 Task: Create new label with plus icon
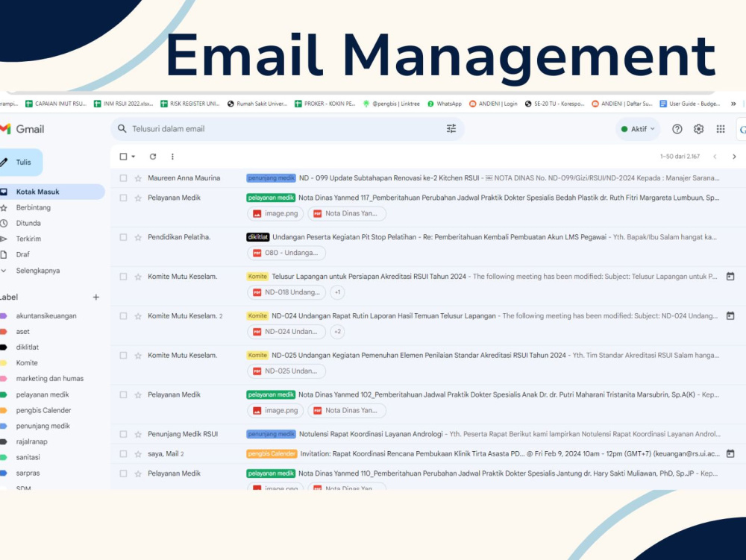95,297
